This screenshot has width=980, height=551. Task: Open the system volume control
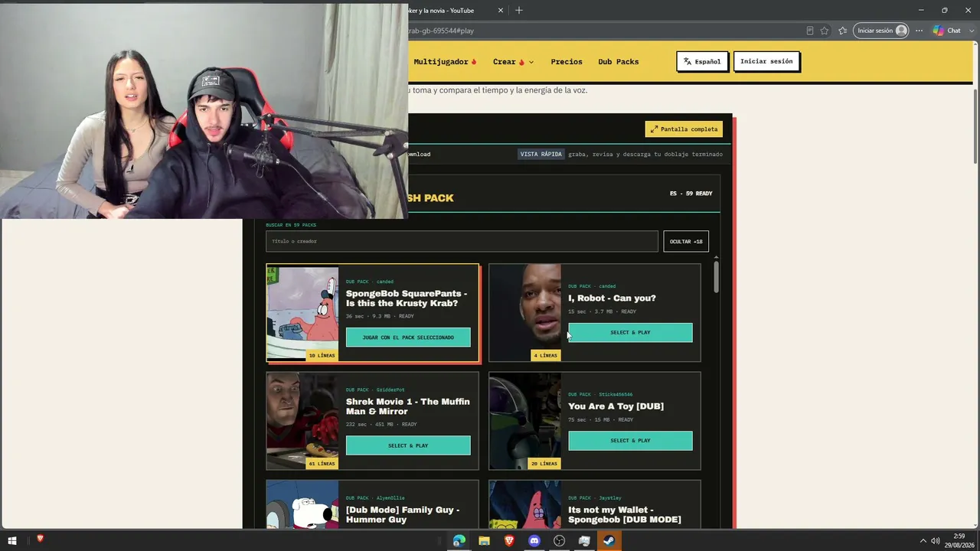pos(936,541)
